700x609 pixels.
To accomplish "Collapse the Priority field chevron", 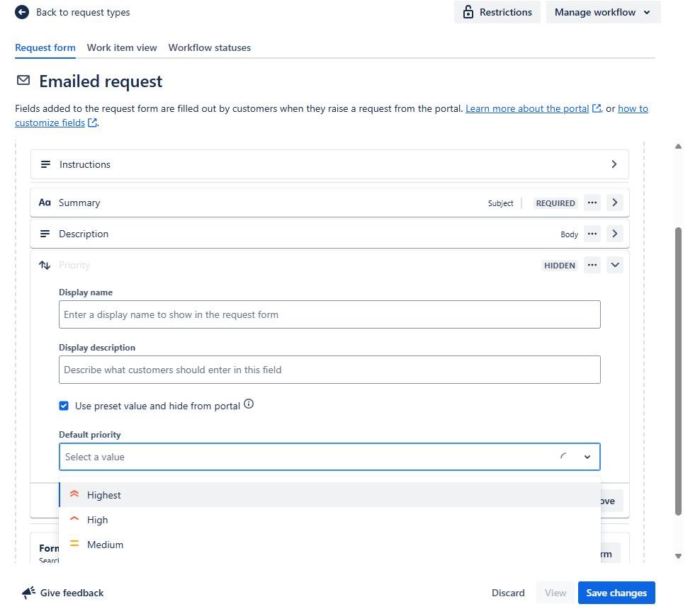I will [615, 265].
